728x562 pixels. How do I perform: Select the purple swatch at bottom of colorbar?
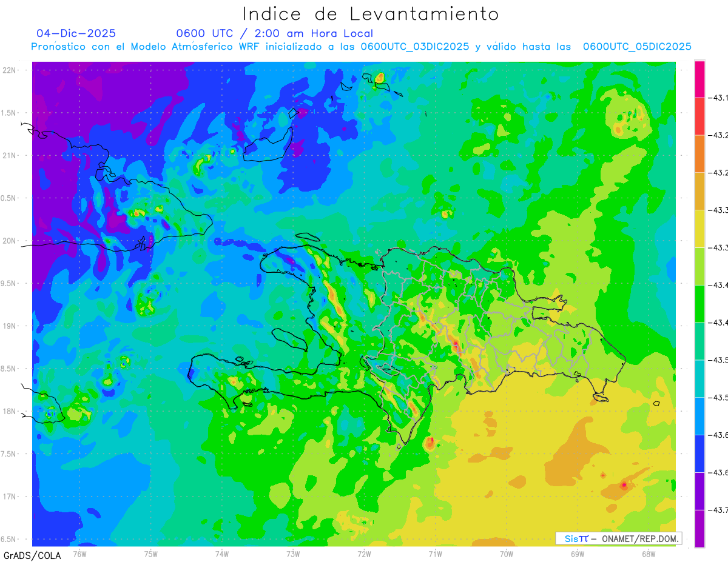(699, 529)
